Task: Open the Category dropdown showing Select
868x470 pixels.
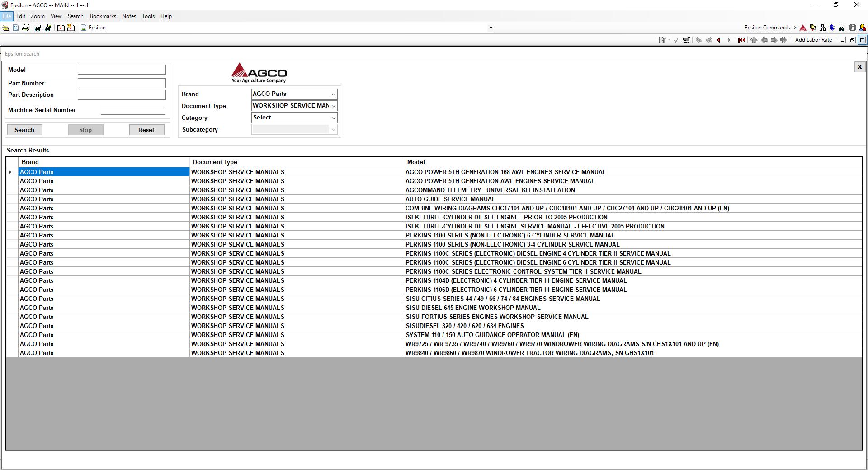Action: point(294,118)
